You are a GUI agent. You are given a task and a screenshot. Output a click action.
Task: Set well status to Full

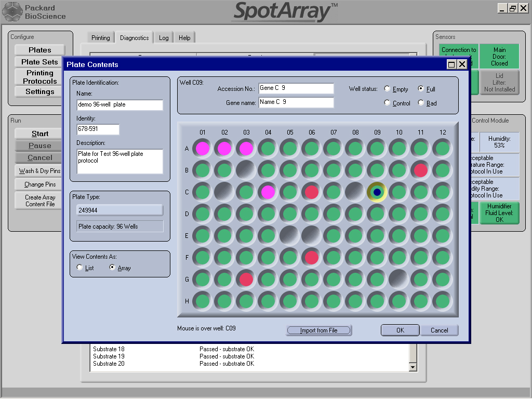point(421,89)
